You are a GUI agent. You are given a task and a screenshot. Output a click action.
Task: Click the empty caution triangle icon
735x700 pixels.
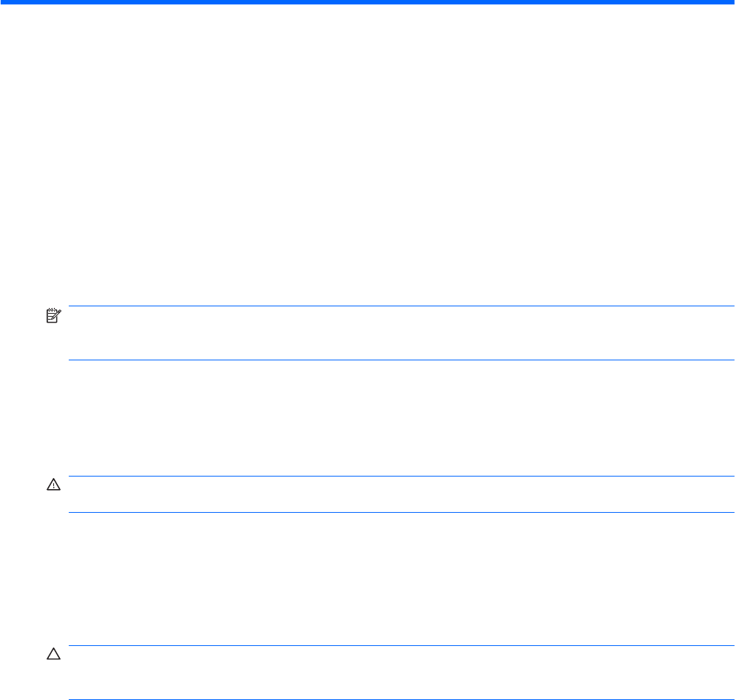click(53, 656)
